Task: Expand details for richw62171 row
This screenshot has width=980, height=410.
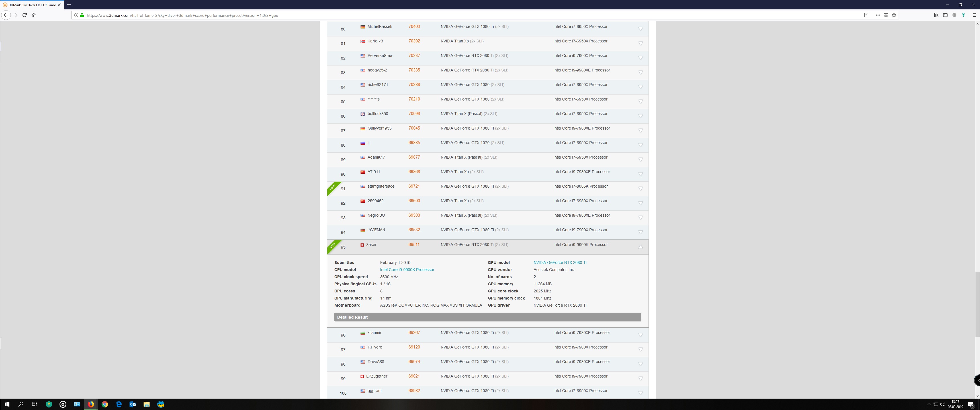Action: (640, 87)
